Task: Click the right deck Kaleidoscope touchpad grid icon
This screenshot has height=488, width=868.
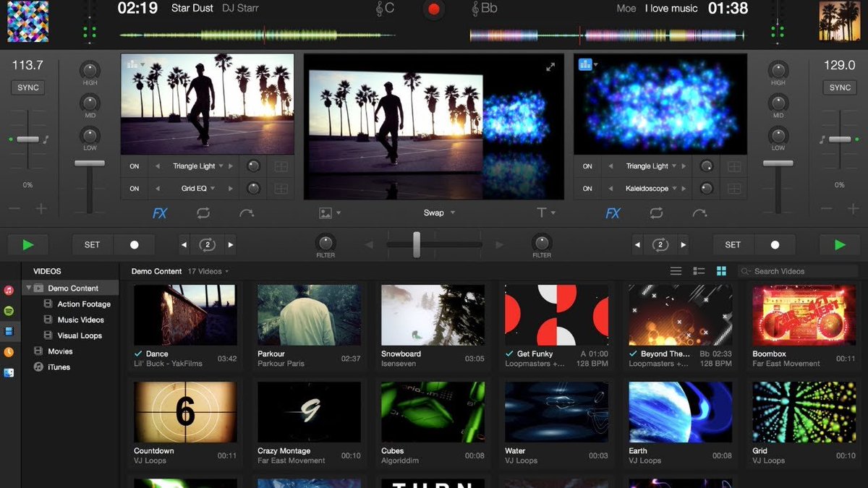Action: [734, 189]
